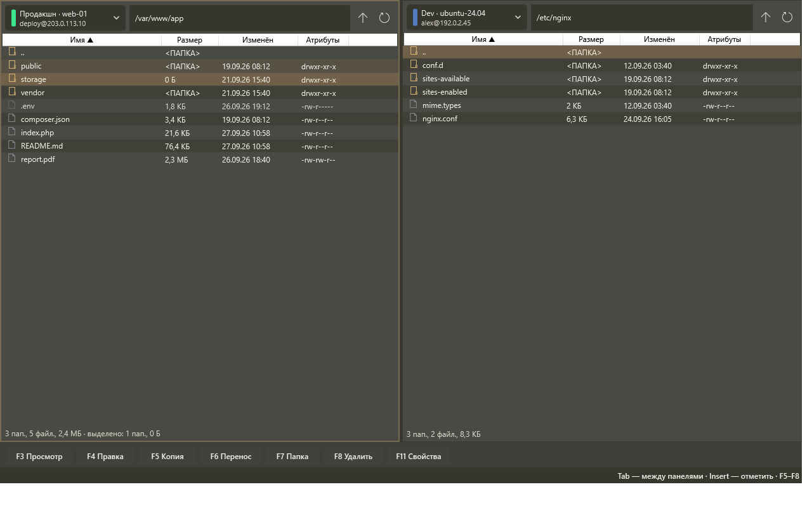The height and width of the screenshot is (508, 812).
Task: Click the F6 Перенос button
Action: [231, 457]
